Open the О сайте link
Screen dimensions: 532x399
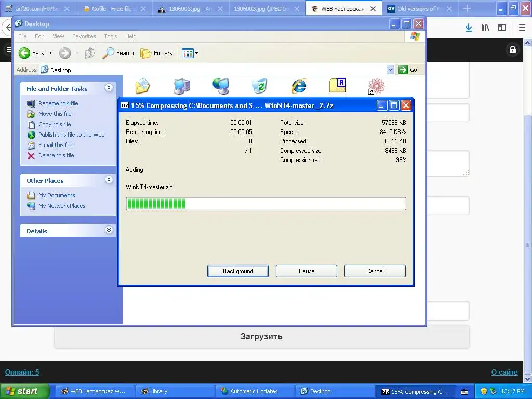(504, 372)
